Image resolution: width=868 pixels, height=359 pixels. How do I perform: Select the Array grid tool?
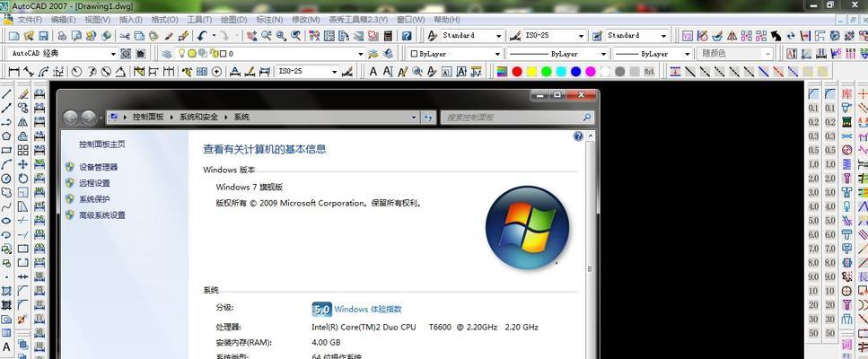22,151
